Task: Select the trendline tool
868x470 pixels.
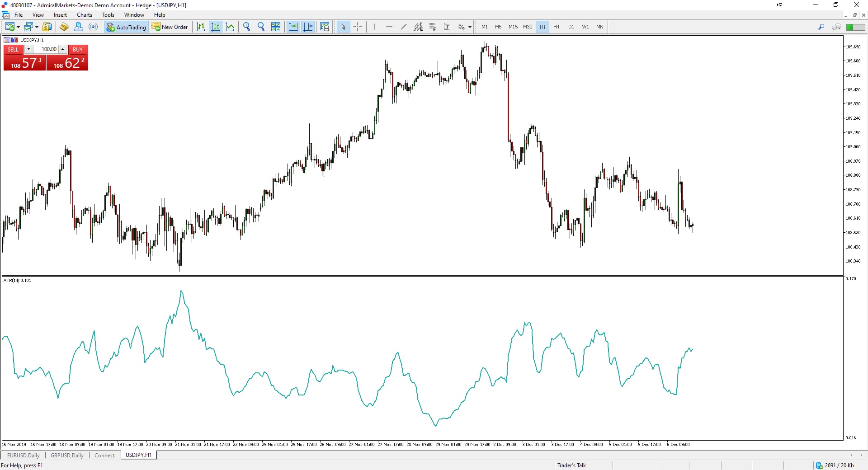Action: (x=404, y=27)
